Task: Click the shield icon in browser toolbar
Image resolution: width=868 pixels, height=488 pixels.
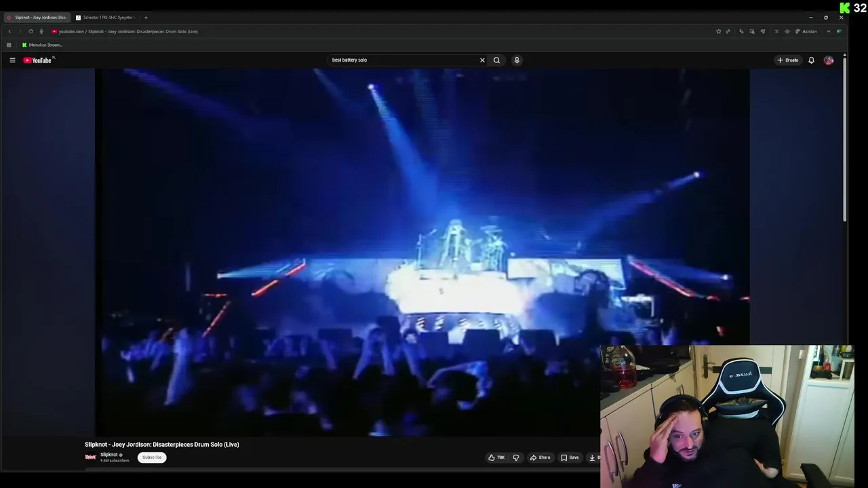Action: tap(763, 31)
